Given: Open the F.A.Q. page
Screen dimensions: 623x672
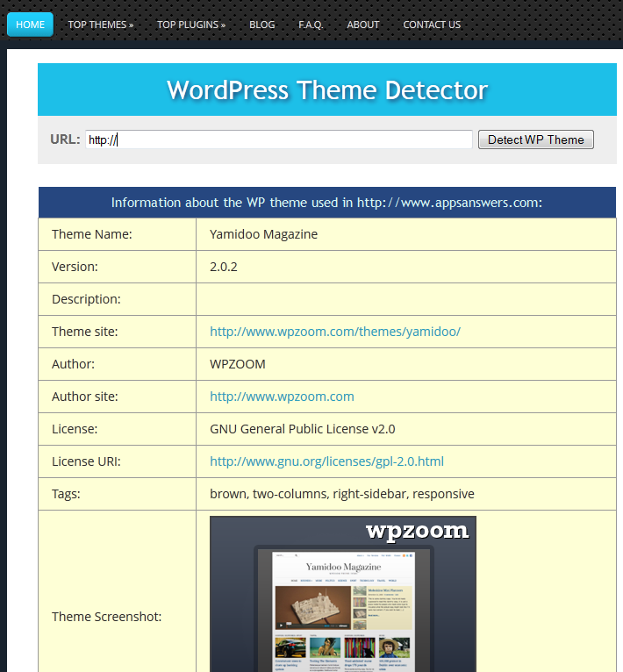Looking at the screenshot, I should (311, 25).
